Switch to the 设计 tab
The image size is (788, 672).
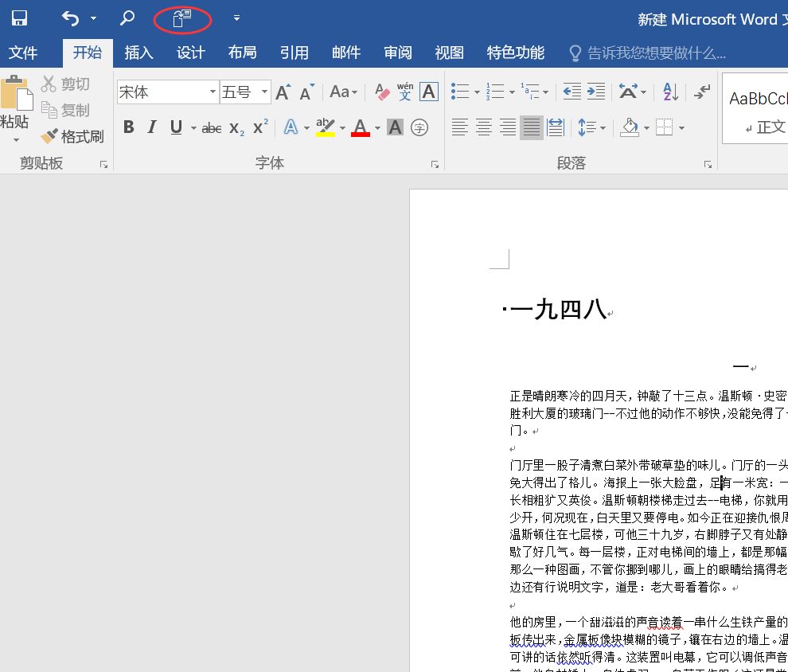click(x=190, y=53)
